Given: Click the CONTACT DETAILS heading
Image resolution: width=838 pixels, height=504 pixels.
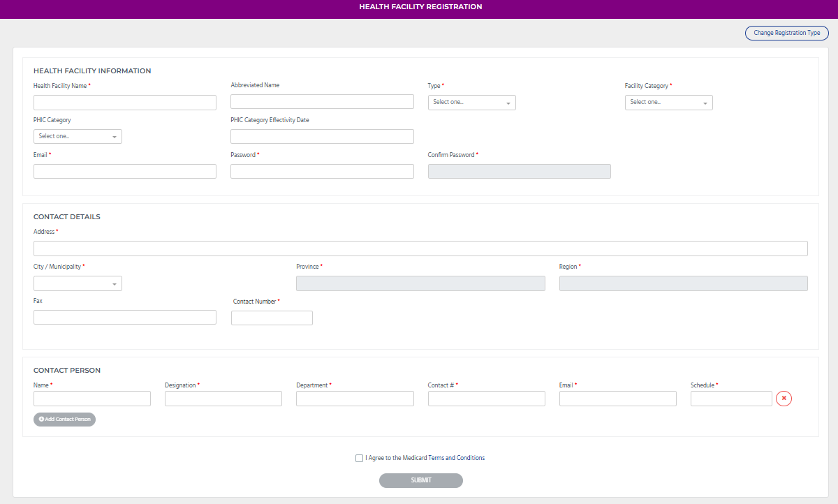Looking at the screenshot, I should point(67,217).
